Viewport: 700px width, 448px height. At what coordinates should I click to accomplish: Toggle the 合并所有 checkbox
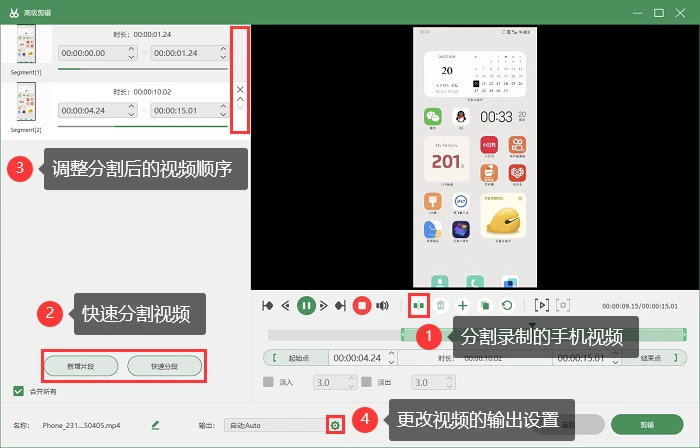tap(18, 391)
